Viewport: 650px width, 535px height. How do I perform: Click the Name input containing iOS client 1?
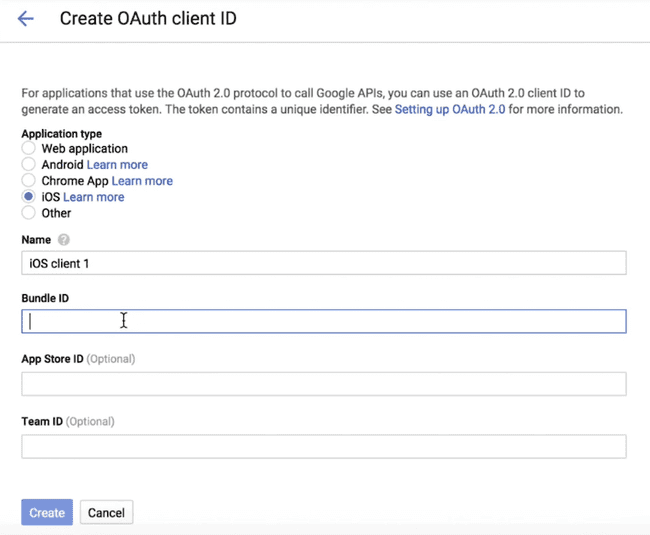(323, 263)
